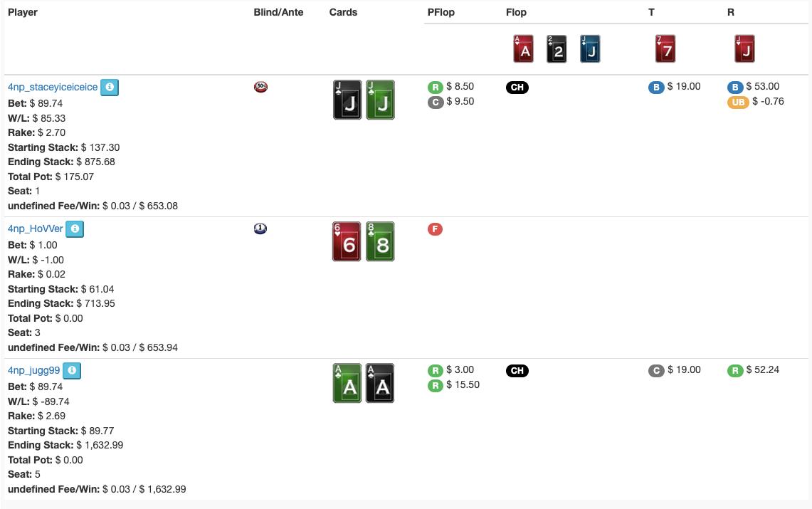
Task: Click the small blind chip icon
Action: (x=260, y=87)
